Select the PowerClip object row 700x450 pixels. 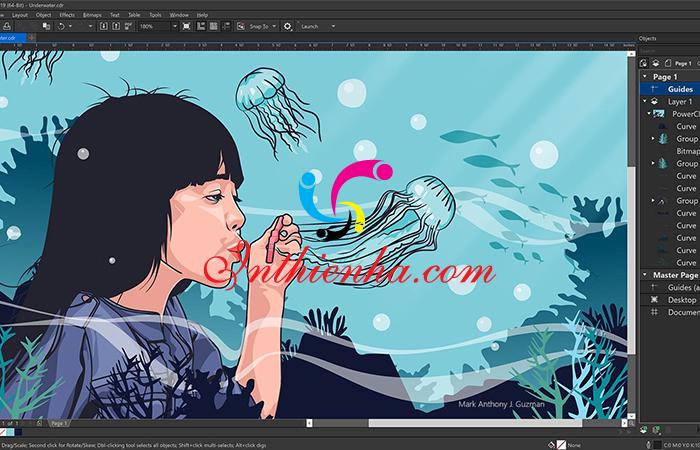click(670, 114)
